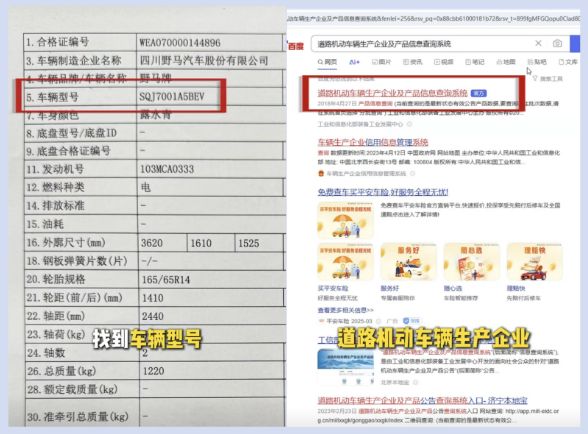This screenshot has height=434, width=588.
Task: Switch to the 地图 tab
Action: [x=506, y=62]
